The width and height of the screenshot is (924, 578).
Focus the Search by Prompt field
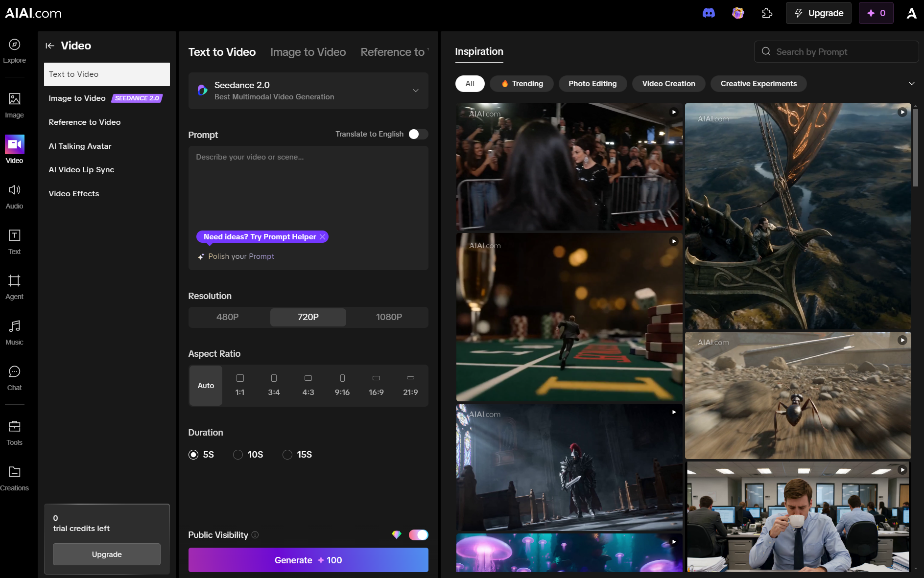(836, 51)
